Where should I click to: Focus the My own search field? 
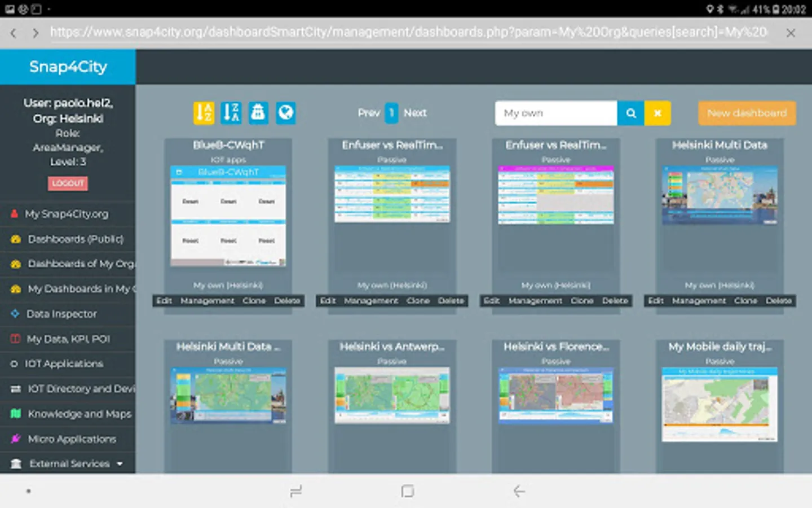pyautogui.click(x=556, y=113)
